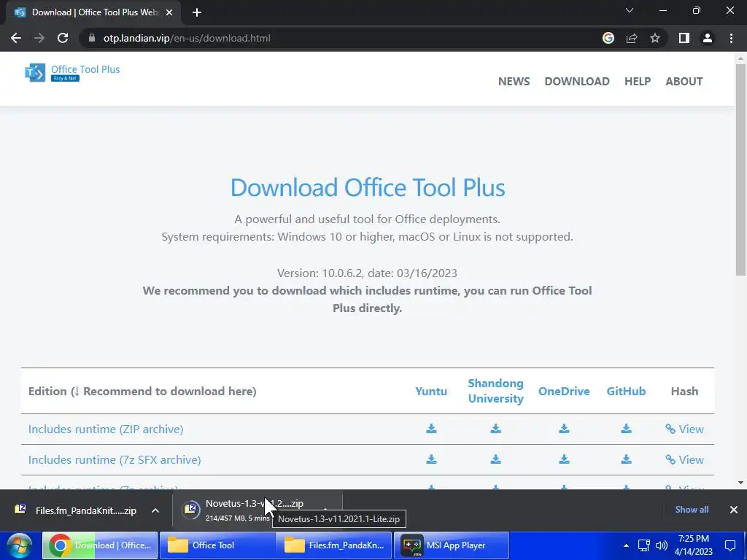Screen dimensions: 747x560
Task: Open the DOWNLOAD menu item
Action: [577, 82]
